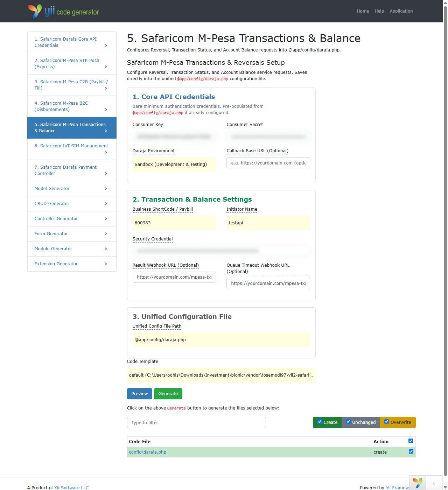The image size is (448, 490).
Task: Click the Security Credential label
Action: 153,239
